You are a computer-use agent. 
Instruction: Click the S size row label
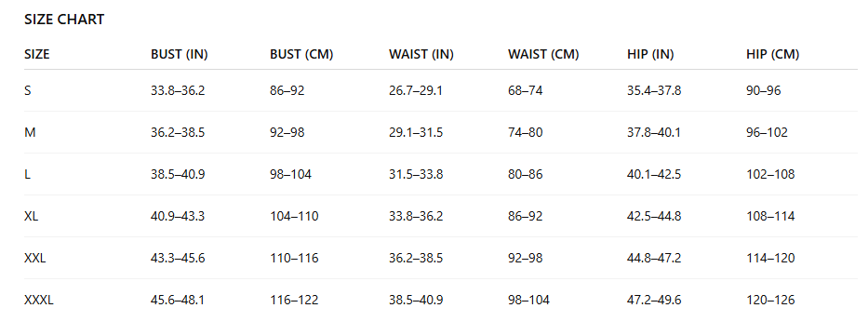(28, 90)
